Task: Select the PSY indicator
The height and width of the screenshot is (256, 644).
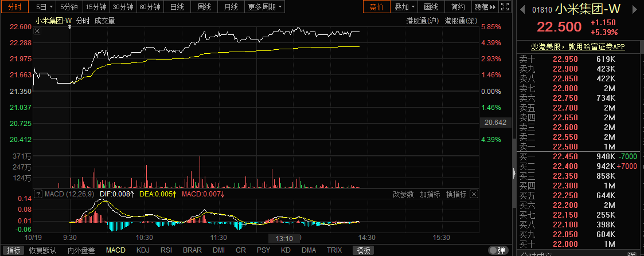Action: click(264, 250)
